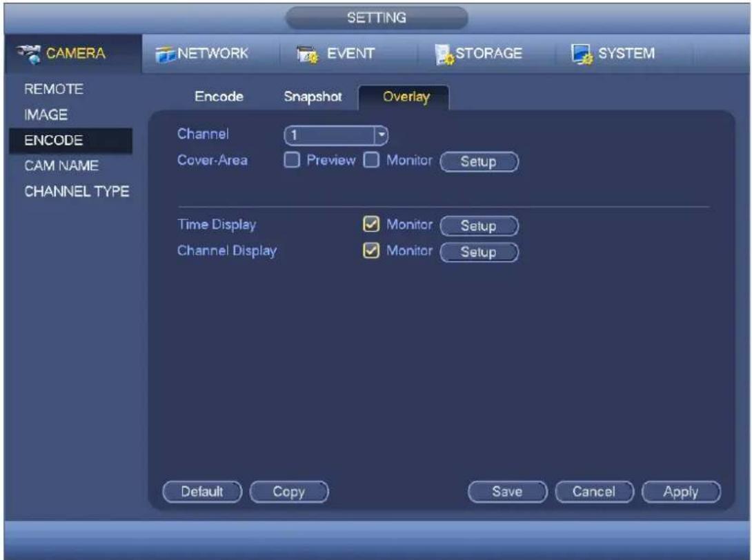Image resolution: width=752 pixels, height=560 pixels.
Task: Open CHANNEL TYPE in the sidebar
Action: 77,192
